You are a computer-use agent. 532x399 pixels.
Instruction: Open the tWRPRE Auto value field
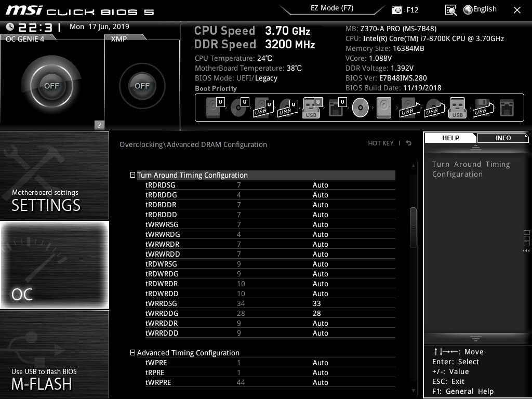click(320, 382)
